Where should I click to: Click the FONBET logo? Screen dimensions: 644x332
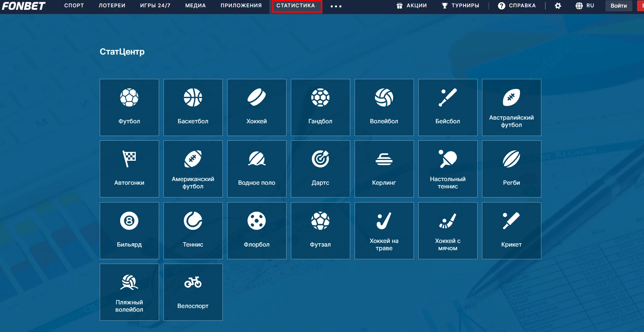pyautogui.click(x=24, y=6)
